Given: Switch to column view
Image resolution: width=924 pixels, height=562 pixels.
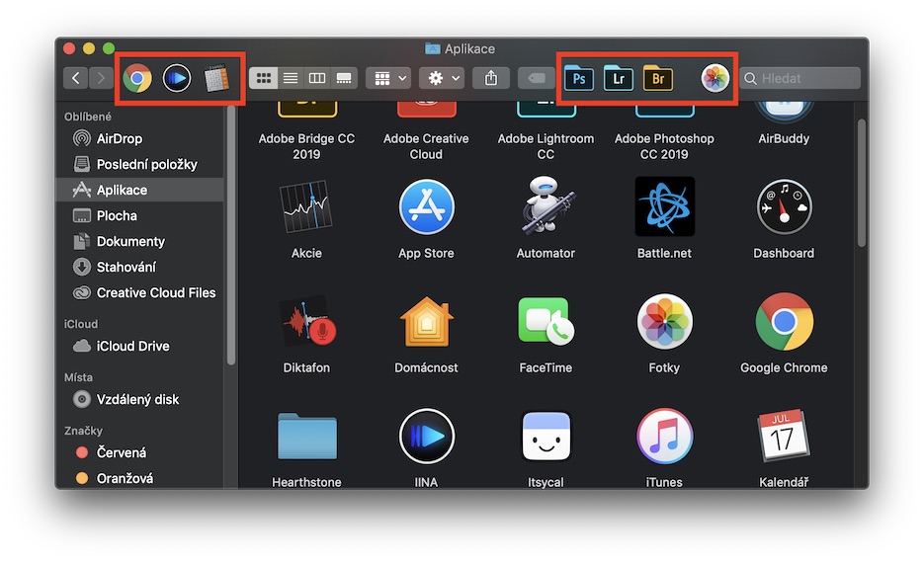Looking at the screenshot, I should click(317, 78).
